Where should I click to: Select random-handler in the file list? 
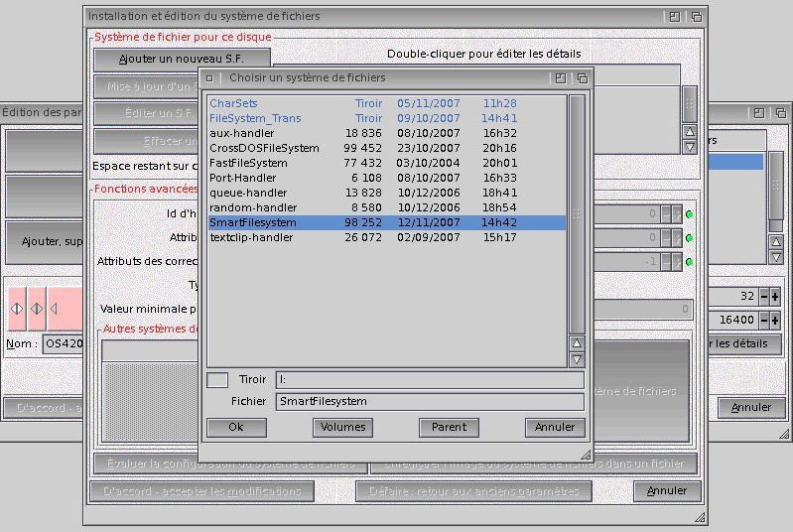click(387, 207)
